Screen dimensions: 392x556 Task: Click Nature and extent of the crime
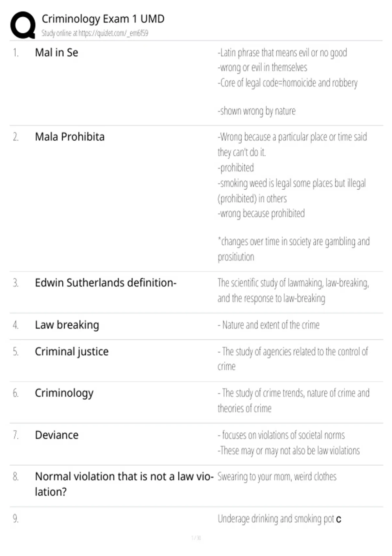pyautogui.click(x=269, y=325)
